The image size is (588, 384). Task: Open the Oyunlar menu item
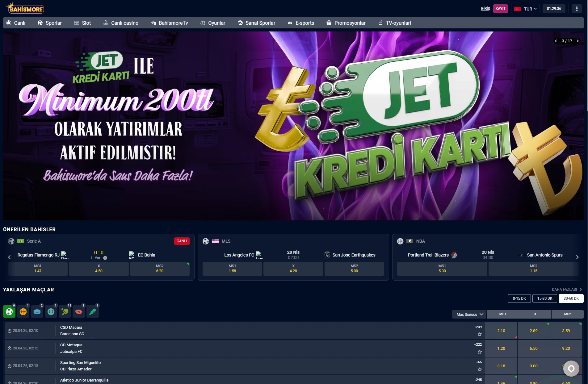pyautogui.click(x=213, y=23)
